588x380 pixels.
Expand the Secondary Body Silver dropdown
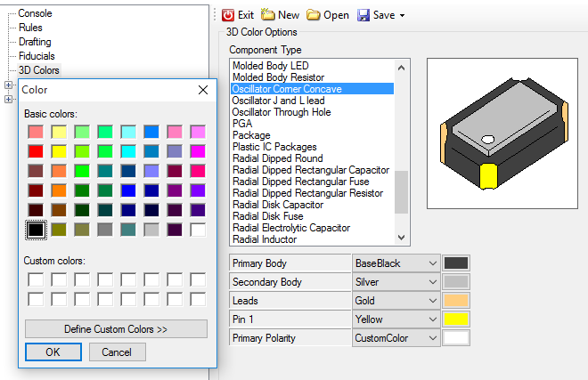(432, 282)
